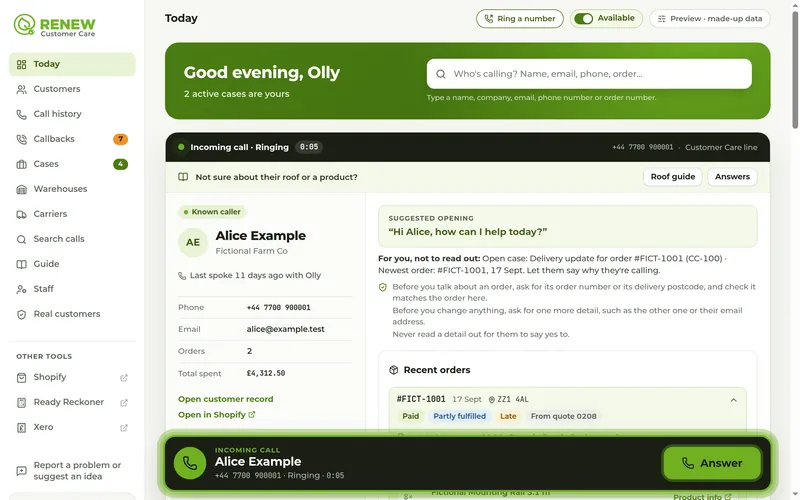Click the Answers button
800x500 pixels.
tap(732, 177)
